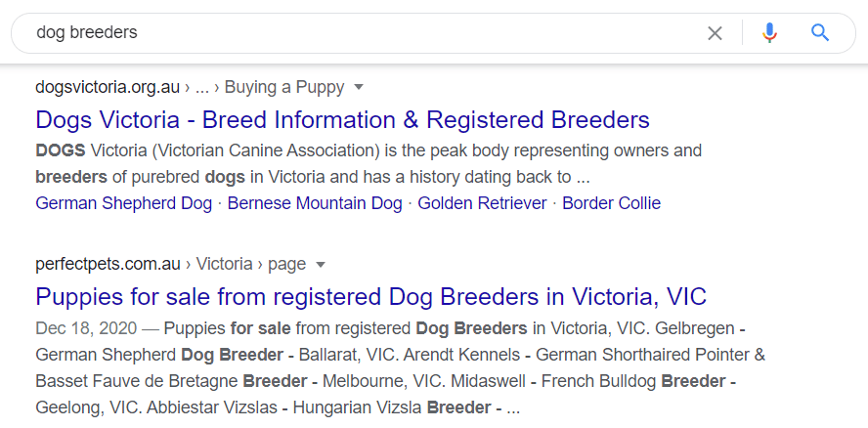868x428 pixels.
Task: Click the perfectpets.com.au URL text
Action: tap(108, 264)
